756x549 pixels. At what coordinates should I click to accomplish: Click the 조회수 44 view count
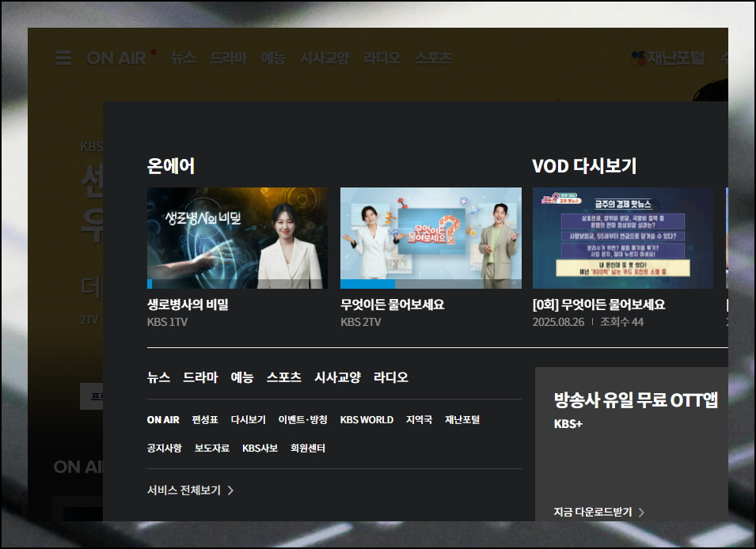pos(621,322)
